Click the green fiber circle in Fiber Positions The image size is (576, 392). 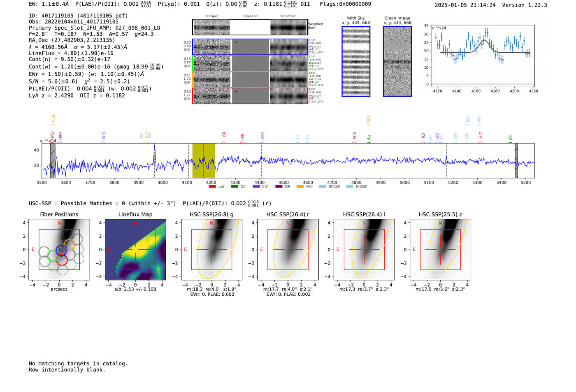coord(52,256)
